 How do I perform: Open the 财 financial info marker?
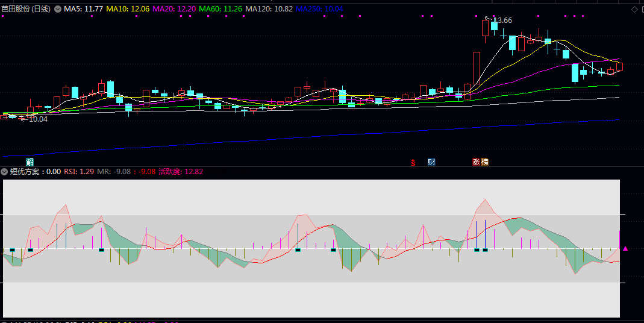click(431, 162)
